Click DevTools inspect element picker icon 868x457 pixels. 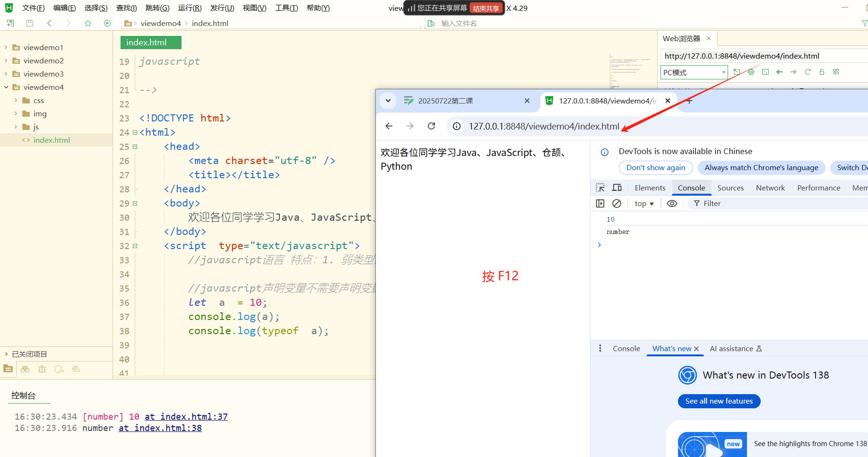[600, 188]
